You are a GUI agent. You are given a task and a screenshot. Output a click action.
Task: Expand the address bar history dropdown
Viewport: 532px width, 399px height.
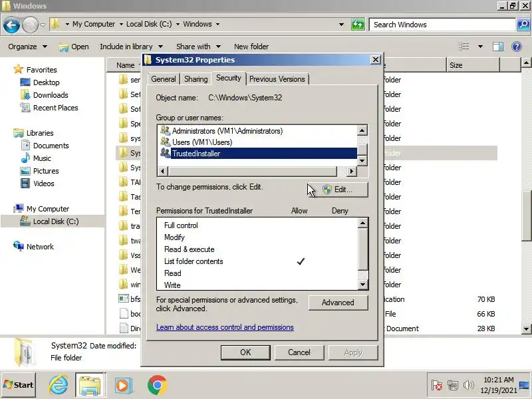(342, 25)
